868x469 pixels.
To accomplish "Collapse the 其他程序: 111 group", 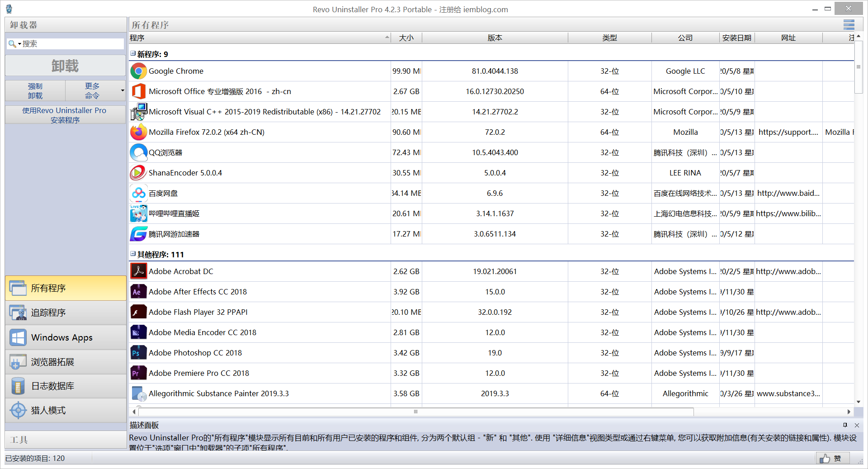I will coord(133,254).
